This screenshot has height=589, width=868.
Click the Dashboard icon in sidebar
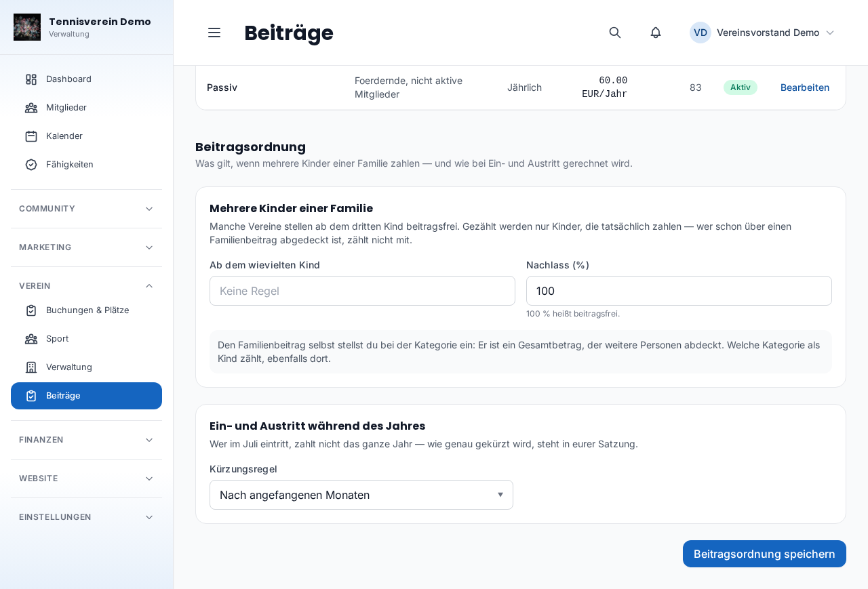31,79
